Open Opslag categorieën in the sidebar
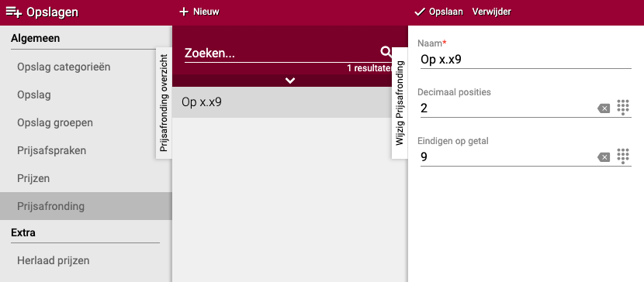Viewport: 644px width, 282px height. click(x=64, y=67)
